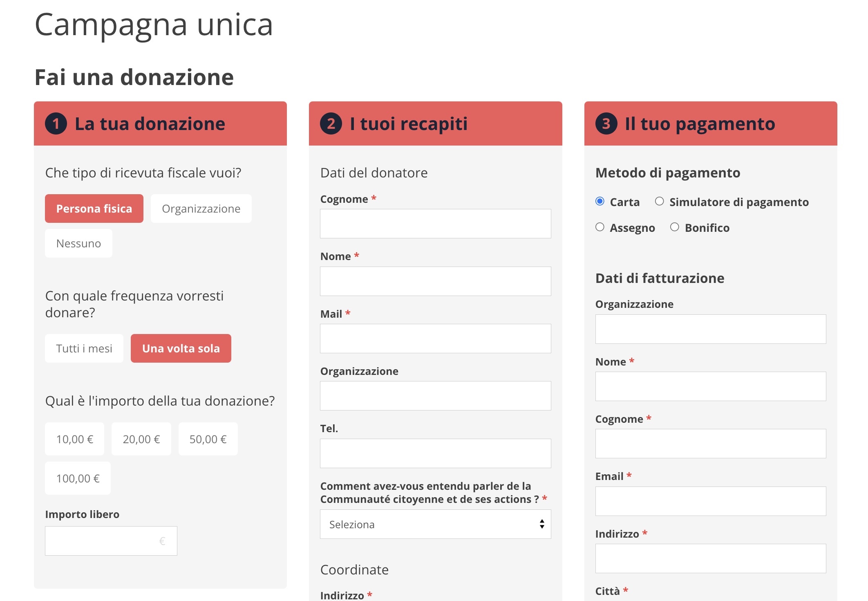Image resolution: width=868 pixels, height=601 pixels.
Task: Click the 'Cognome' field under Dati del donatore
Action: coord(435,223)
